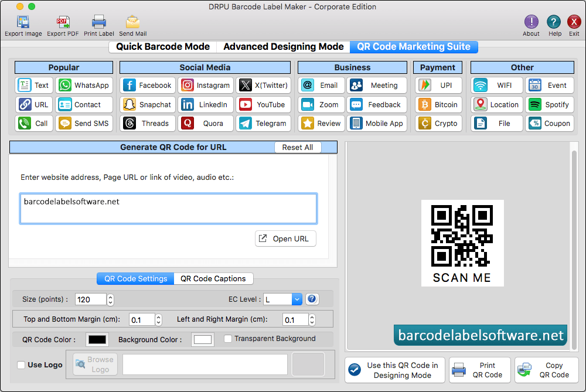The image size is (586, 392).
Task: Click the Send Mail toolbar icon
Action: tap(132, 22)
